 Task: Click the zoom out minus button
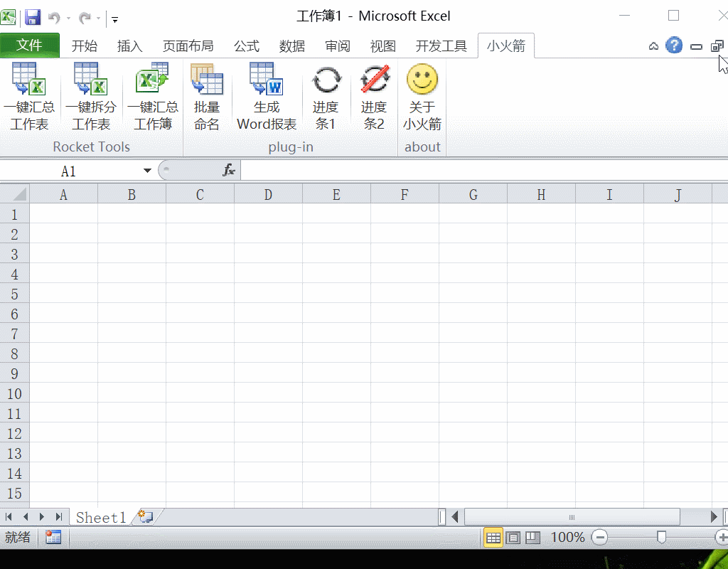point(600,538)
